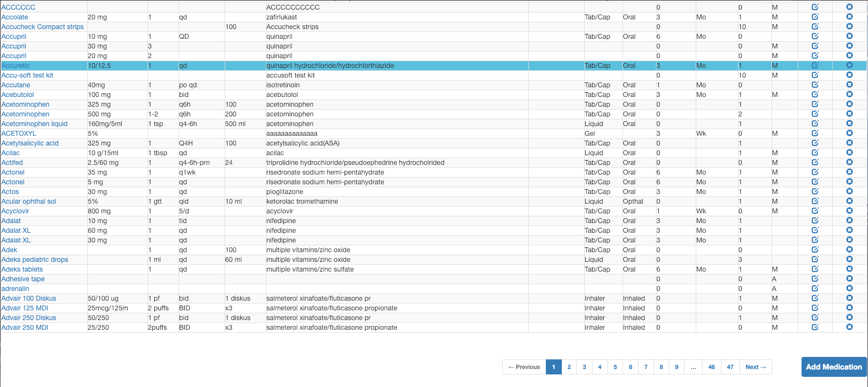Delete the Actonel 35 mg row
This screenshot has height=387, width=868.
click(x=850, y=172)
